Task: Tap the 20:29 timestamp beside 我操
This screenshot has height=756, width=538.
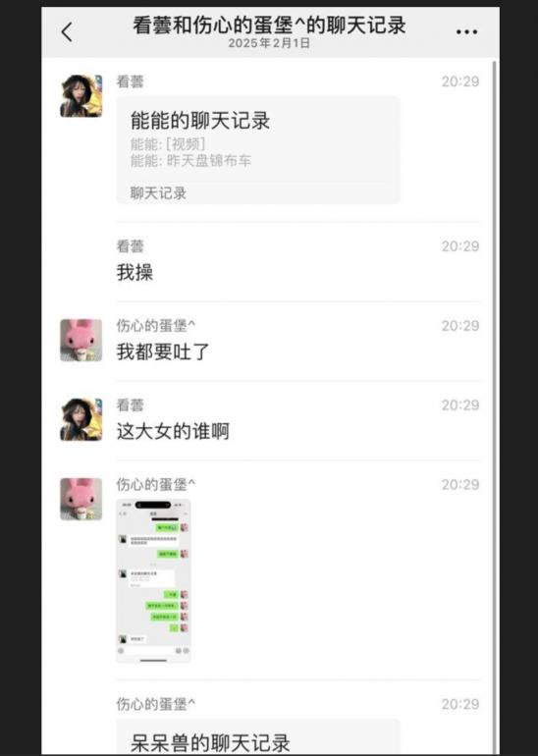Action: click(x=460, y=246)
